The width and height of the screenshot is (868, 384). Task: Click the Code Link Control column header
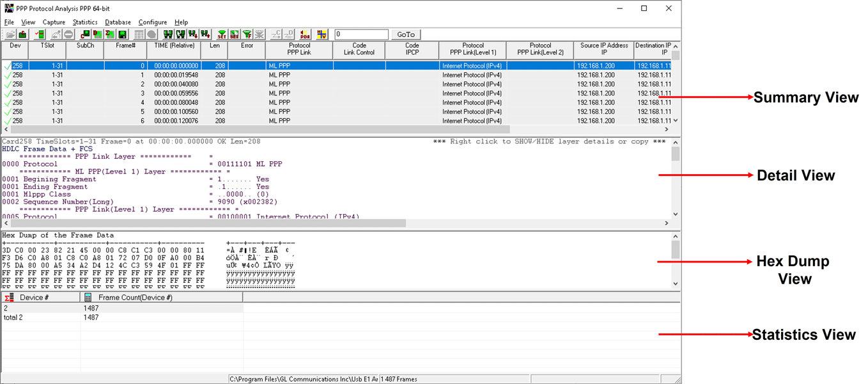359,51
